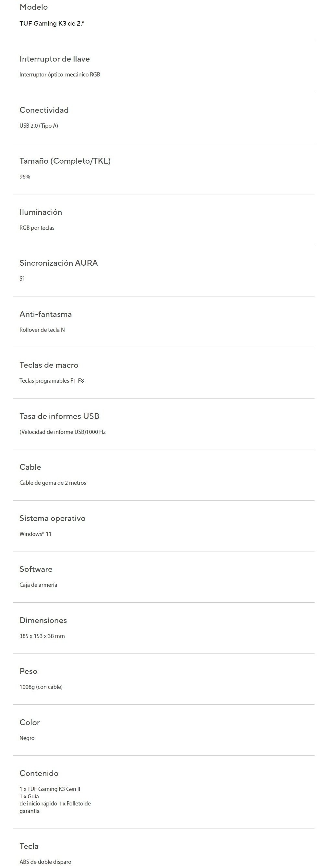The width and height of the screenshot is (321, 868).
Task: Select the Rollover de tecla N text
Action: (x=42, y=330)
